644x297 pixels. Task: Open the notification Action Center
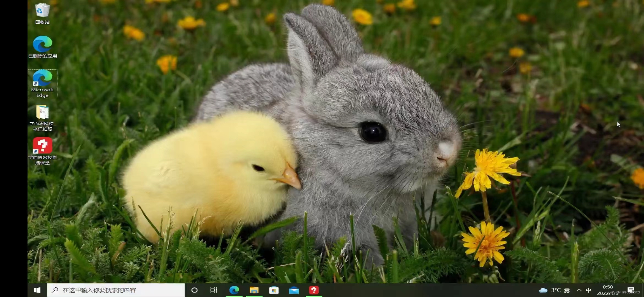[x=631, y=290]
